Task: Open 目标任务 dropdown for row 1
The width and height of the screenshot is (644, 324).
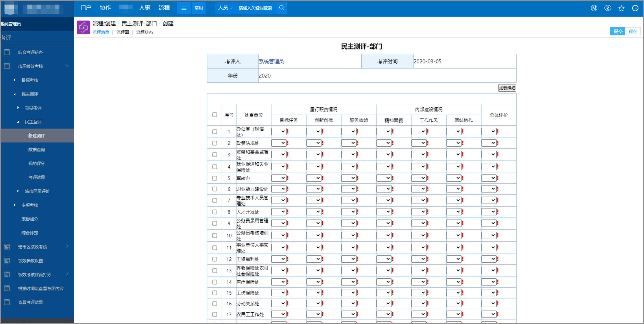Action: (279, 131)
